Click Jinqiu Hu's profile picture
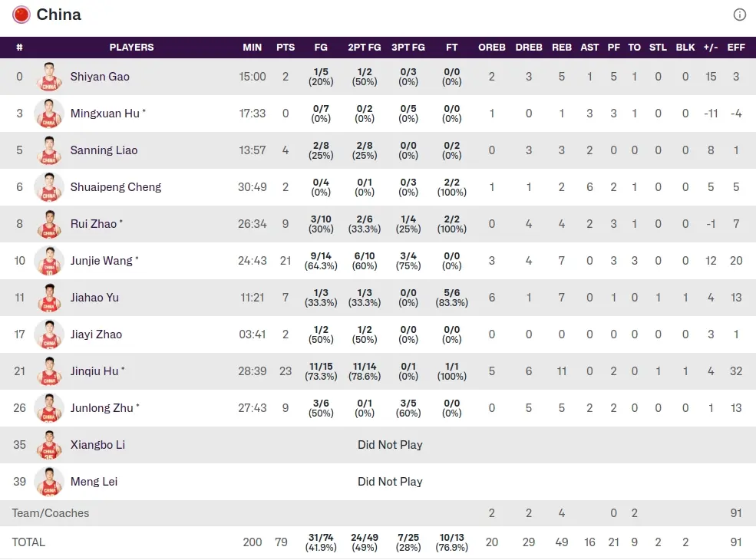The width and height of the screenshot is (756, 560). tap(49, 371)
